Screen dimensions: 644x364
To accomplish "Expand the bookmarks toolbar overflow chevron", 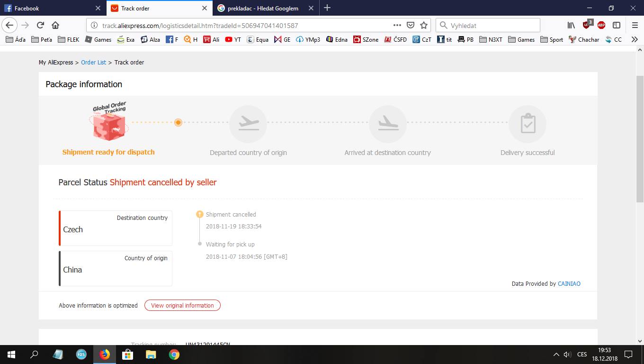I will click(x=635, y=40).
